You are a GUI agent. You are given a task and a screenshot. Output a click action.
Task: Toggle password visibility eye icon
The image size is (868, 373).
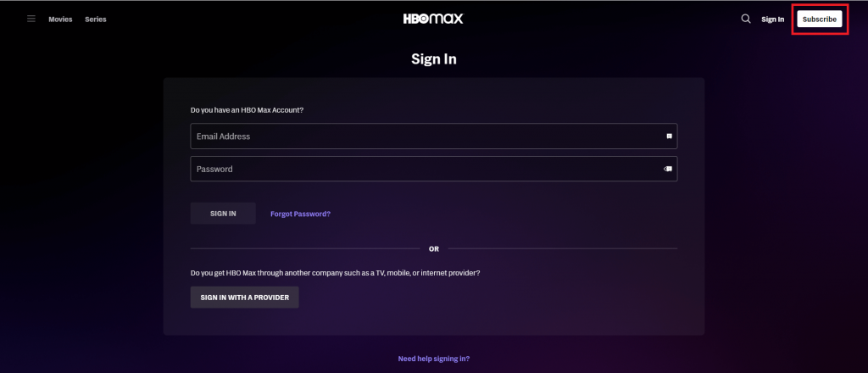click(668, 170)
